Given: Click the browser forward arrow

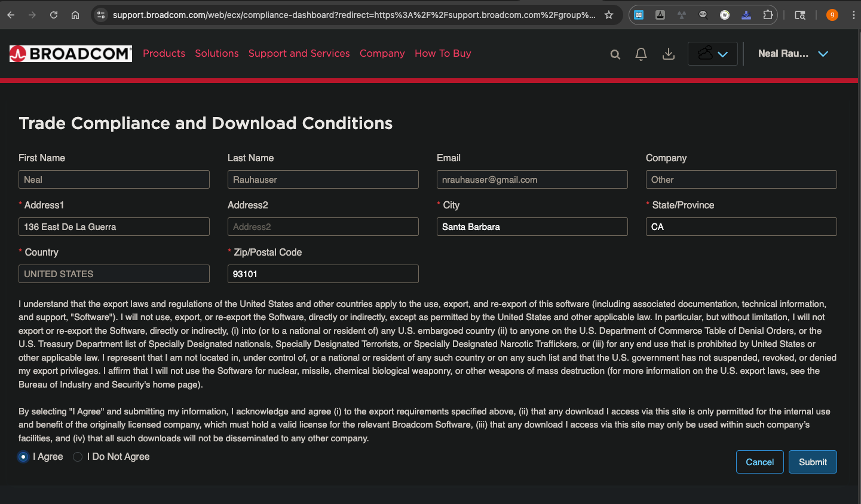Looking at the screenshot, I should click(x=32, y=15).
